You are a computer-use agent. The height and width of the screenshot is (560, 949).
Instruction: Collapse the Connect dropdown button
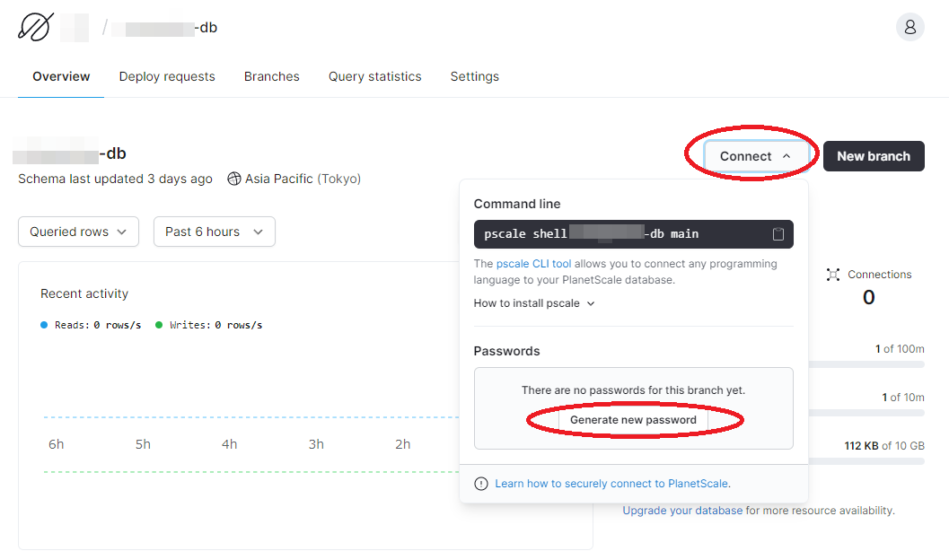click(x=755, y=156)
